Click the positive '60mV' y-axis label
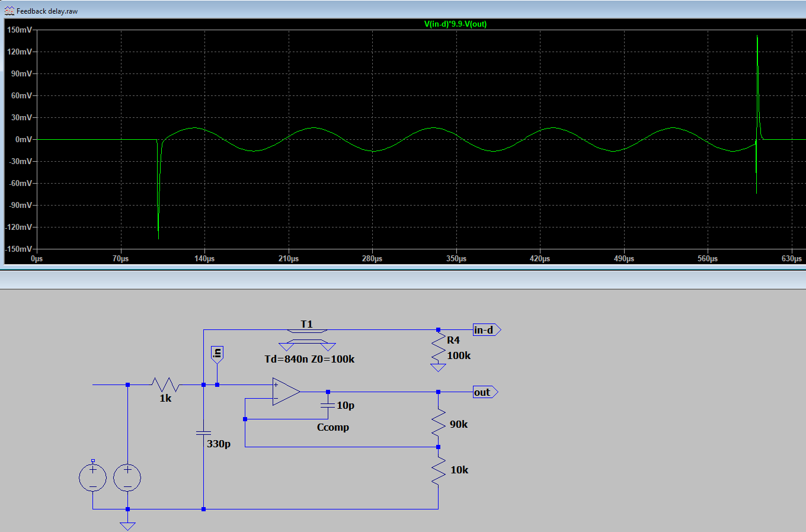The height and width of the screenshot is (532, 806). tap(22, 95)
